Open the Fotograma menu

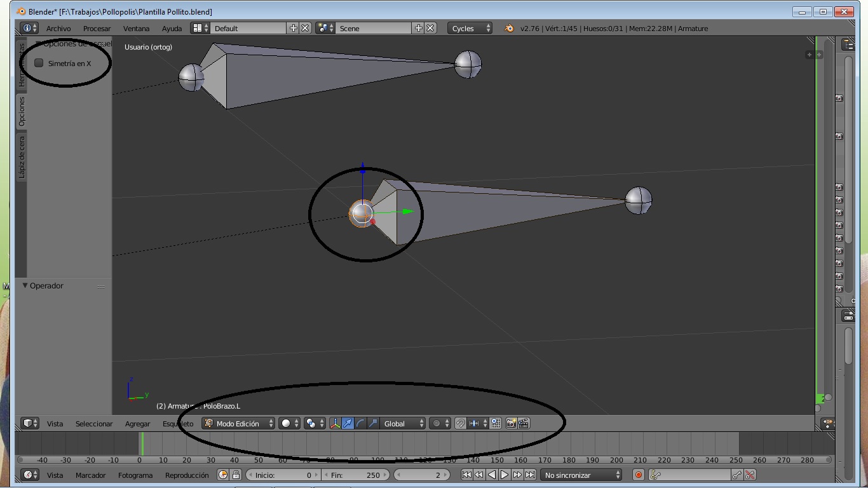[x=135, y=475]
